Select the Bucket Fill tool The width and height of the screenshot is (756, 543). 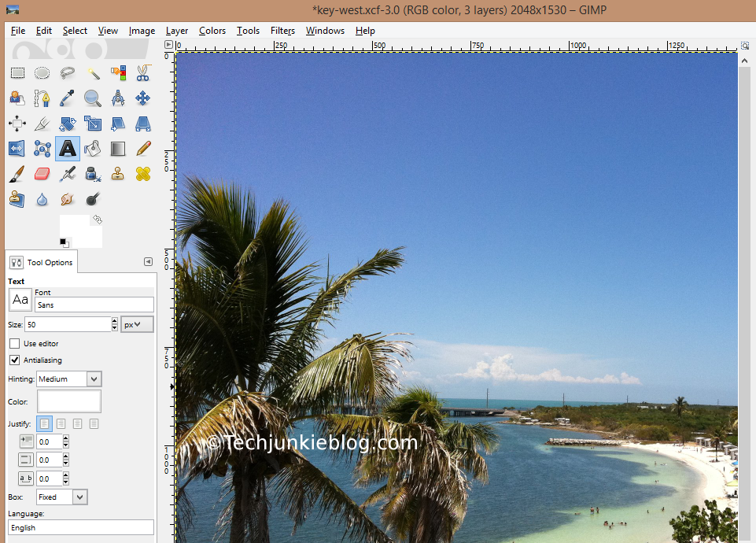92,149
